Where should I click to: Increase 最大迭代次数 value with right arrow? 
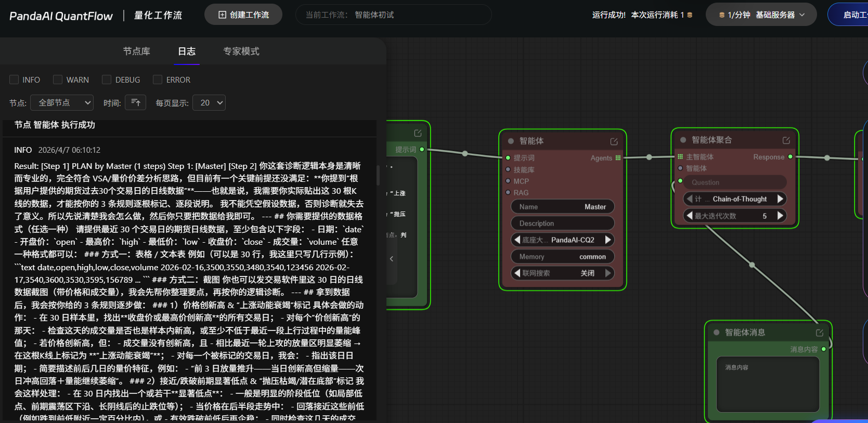(780, 216)
